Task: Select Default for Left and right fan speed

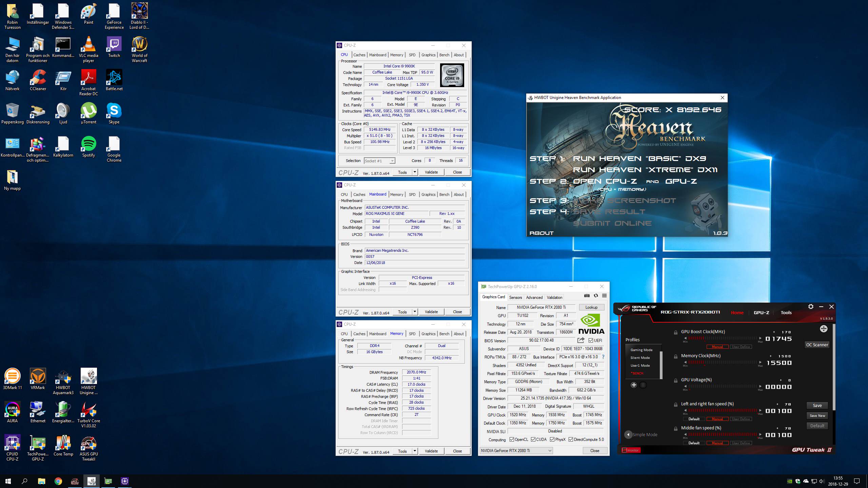Action: [694, 419]
